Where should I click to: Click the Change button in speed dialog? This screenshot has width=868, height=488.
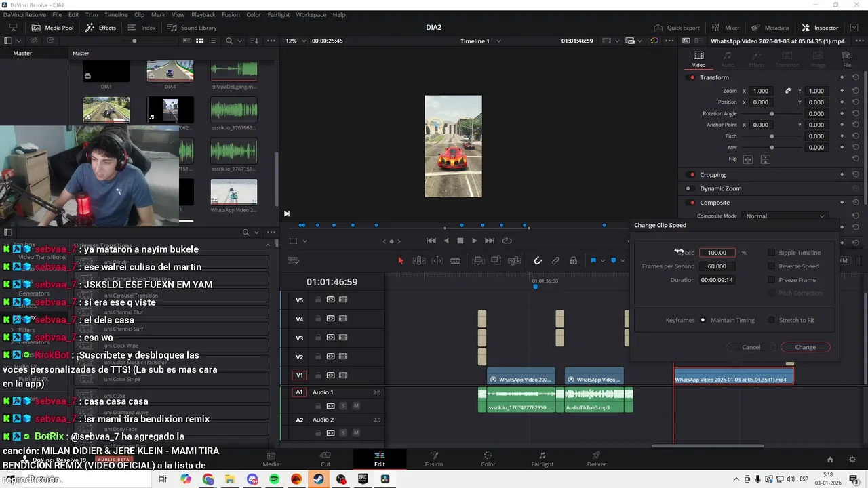click(805, 347)
